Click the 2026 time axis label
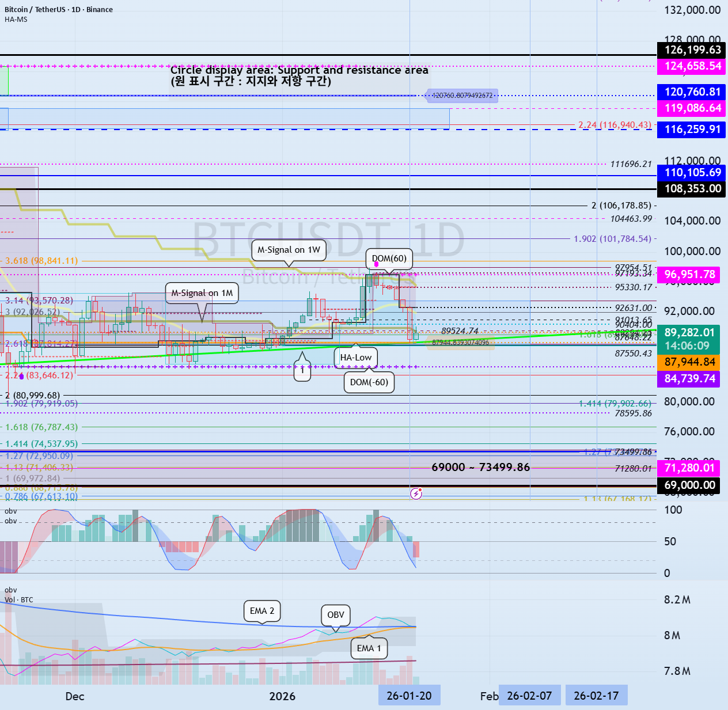Screen dimensions: 728x710 [x=282, y=696]
